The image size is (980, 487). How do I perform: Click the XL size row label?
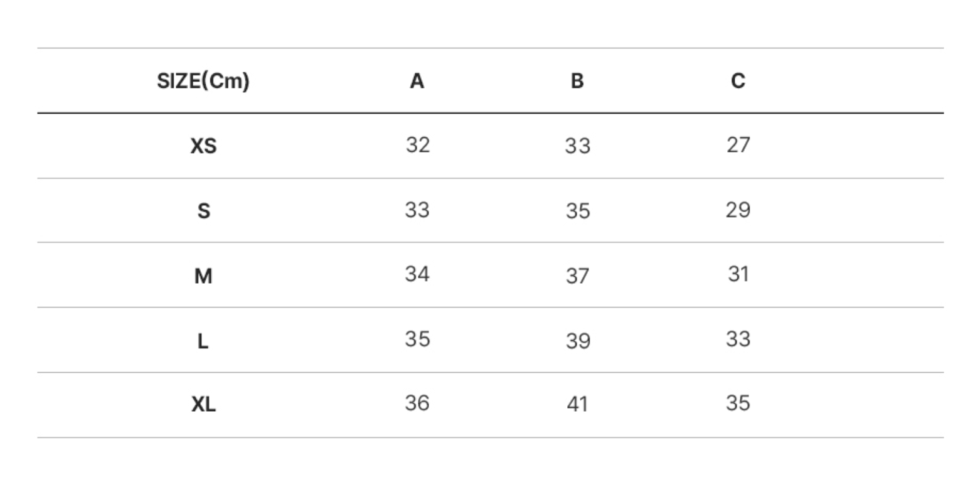pyautogui.click(x=203, y=405)
